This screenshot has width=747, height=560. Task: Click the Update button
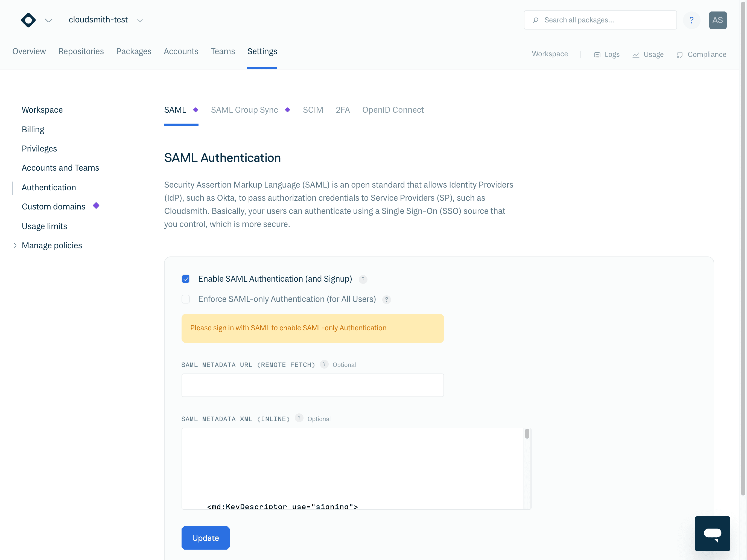[x=205, y=538]
